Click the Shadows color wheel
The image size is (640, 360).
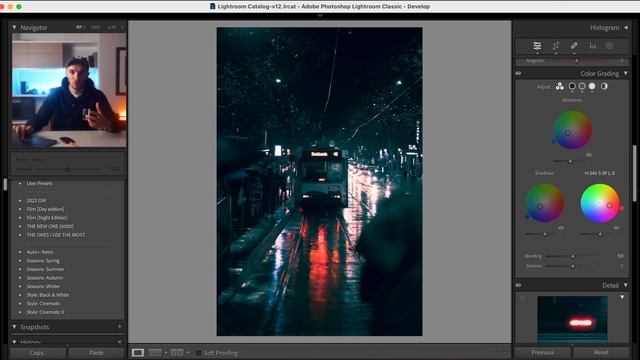pos(544,203)
